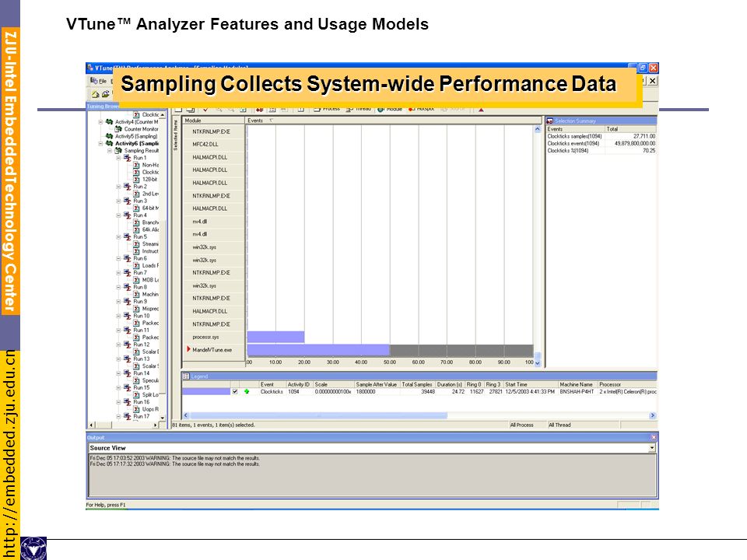
Task: Toggle the Clockticks legend checkbox
Action: (235, 391)
